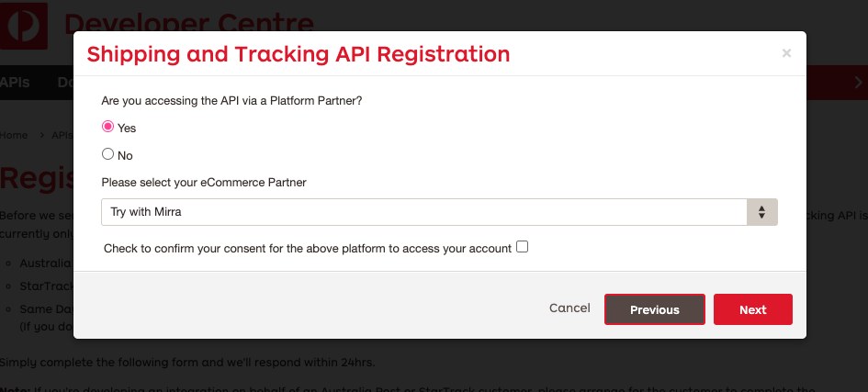Viewport: 868px width, 392px height.
Task: Click the Try with Mirra selection field
Action: tap(423, 212)
